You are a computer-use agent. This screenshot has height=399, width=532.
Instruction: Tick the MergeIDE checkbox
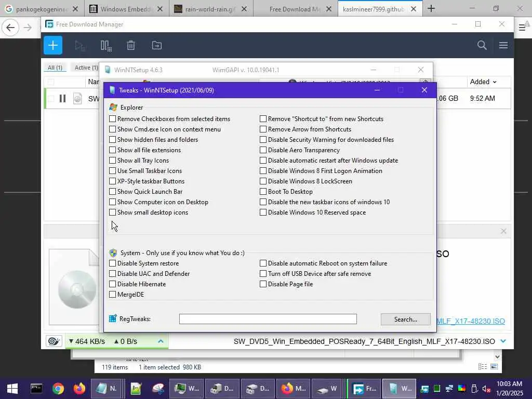coord(112,294)
